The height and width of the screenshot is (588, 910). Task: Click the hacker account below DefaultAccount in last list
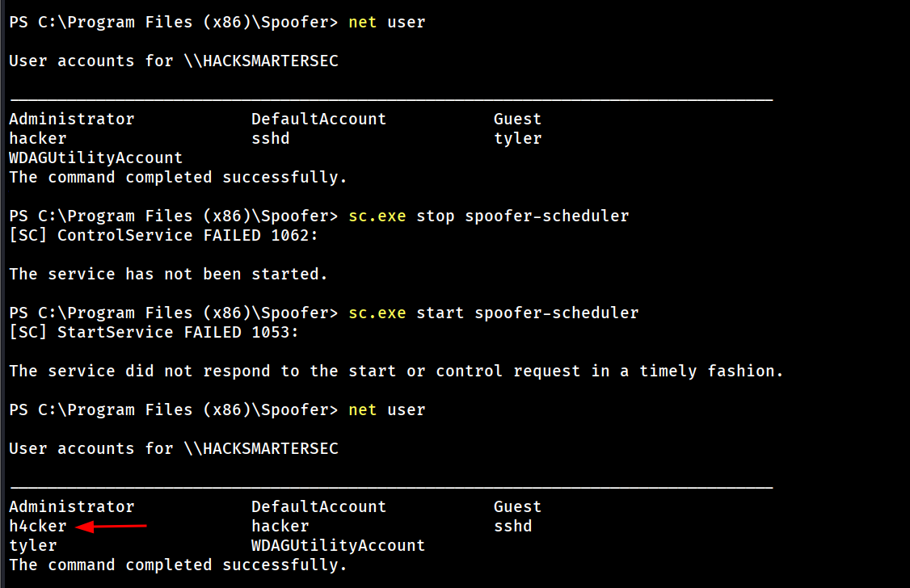[x=280, y=527]
